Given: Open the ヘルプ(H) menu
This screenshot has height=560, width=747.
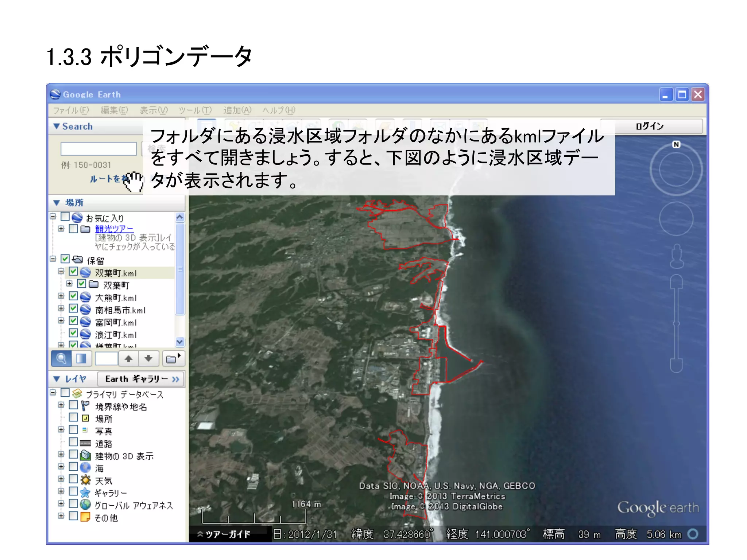Looking at the screenshot, I should tap(279, 110).
